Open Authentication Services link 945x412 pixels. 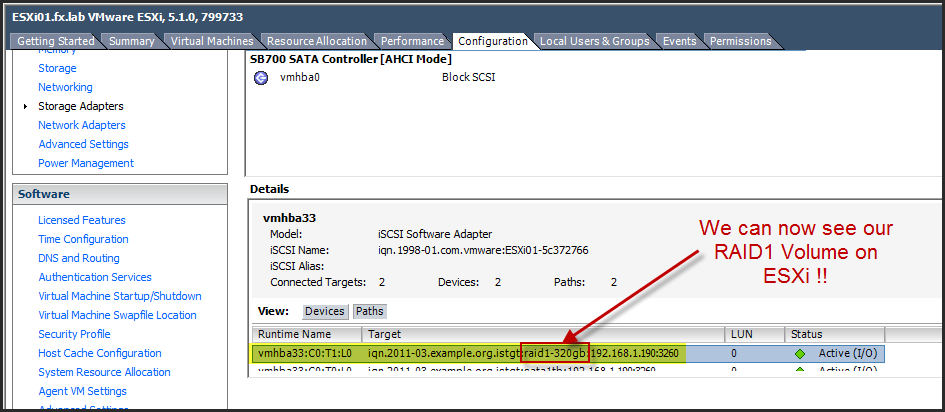point(95,277)
